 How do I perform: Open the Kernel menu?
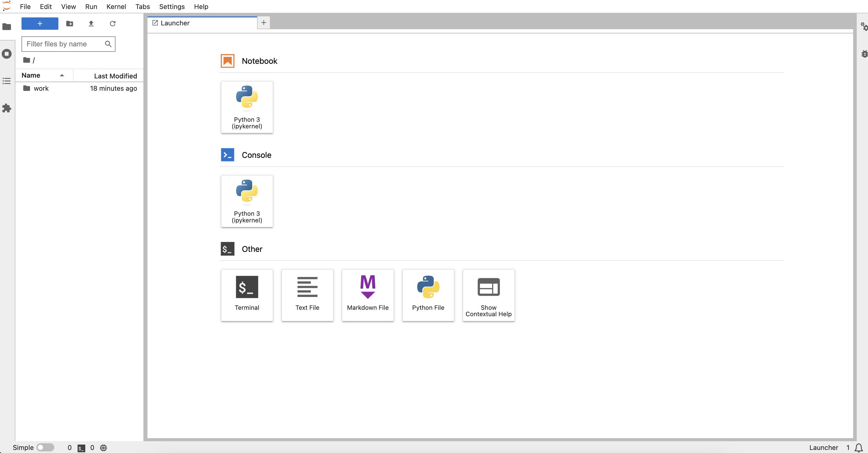115,6
